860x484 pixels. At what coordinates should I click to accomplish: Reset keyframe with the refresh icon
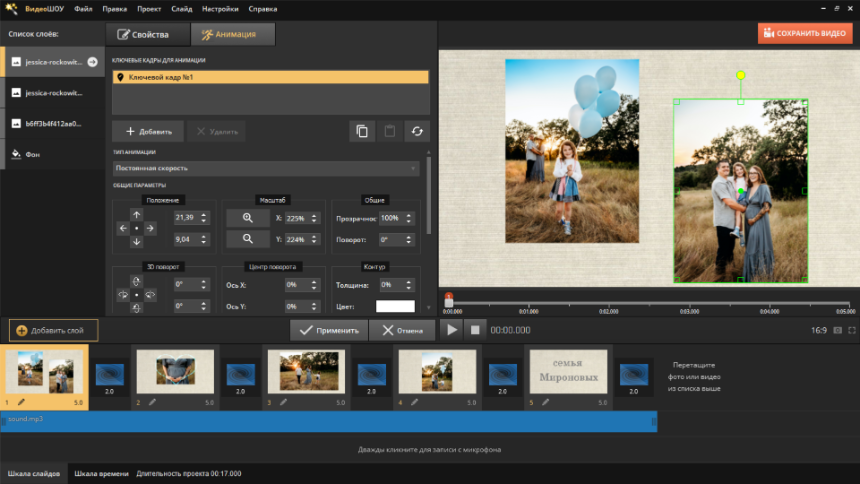[417, 131]
